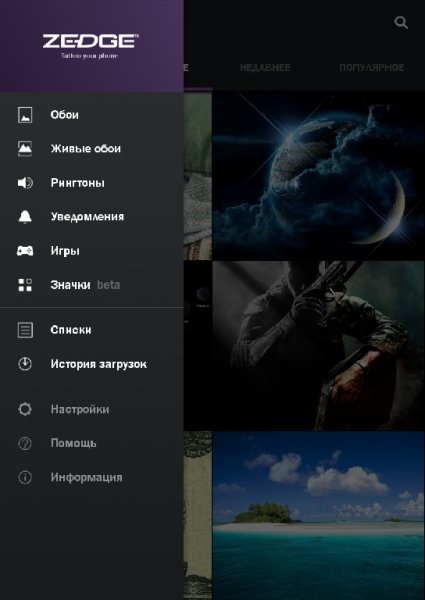The height and width of the screenshot is (600, 425).
Task: Click the Обои wallpaper icon
Action: tap(25, 115)
